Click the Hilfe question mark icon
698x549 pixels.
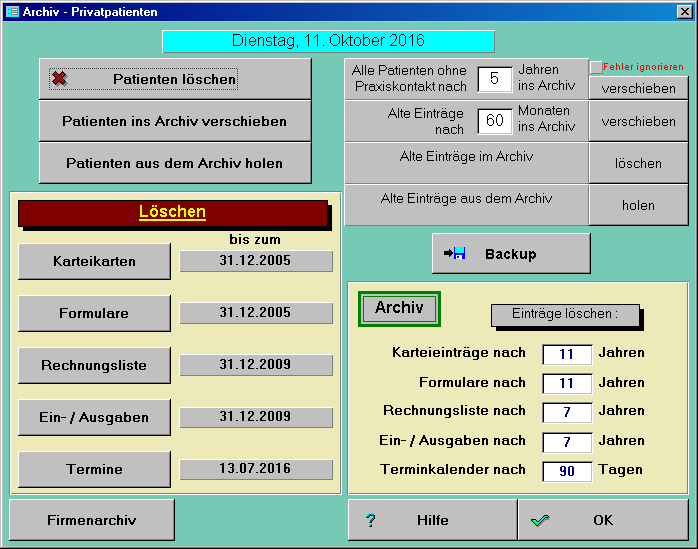370,520
